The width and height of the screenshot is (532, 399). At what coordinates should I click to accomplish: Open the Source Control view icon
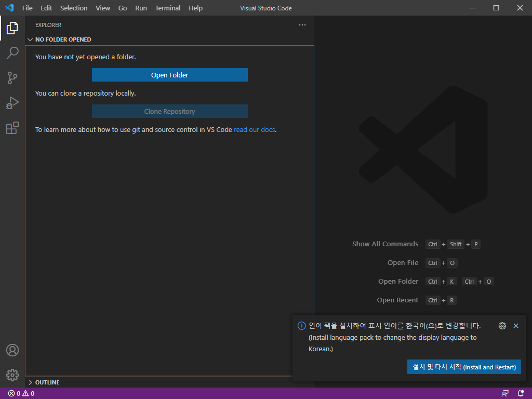[12, 78]
